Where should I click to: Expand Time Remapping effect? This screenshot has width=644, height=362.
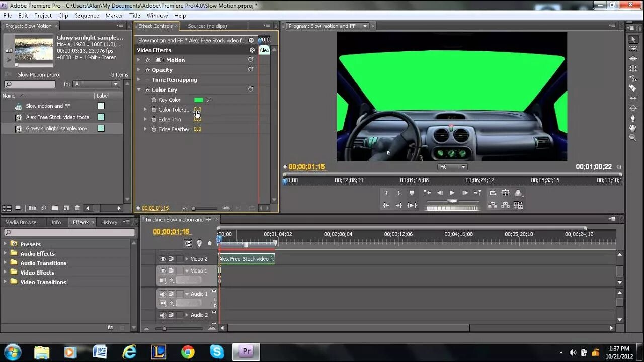(139, 80)
